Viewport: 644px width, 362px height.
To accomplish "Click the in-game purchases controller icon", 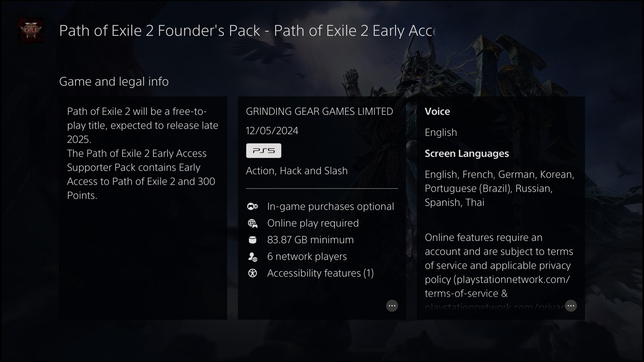I will [x=253, y=206].
